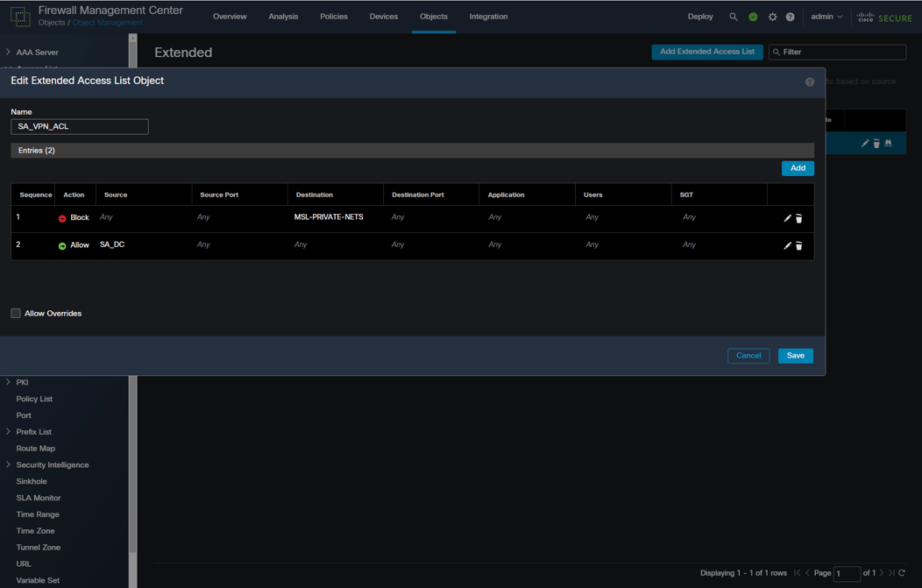Click the Deploy button

700,17
